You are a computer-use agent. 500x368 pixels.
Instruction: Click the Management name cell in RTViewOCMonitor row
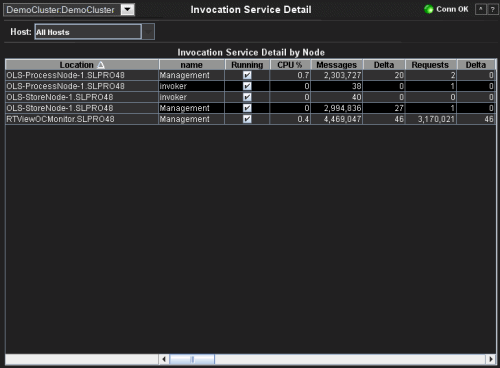192,119
